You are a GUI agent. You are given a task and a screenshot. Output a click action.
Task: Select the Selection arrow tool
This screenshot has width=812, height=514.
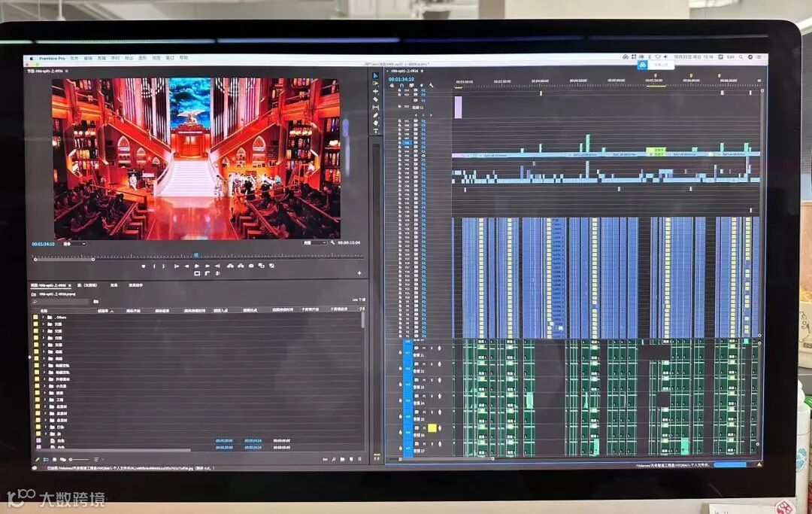pos(375,76)
